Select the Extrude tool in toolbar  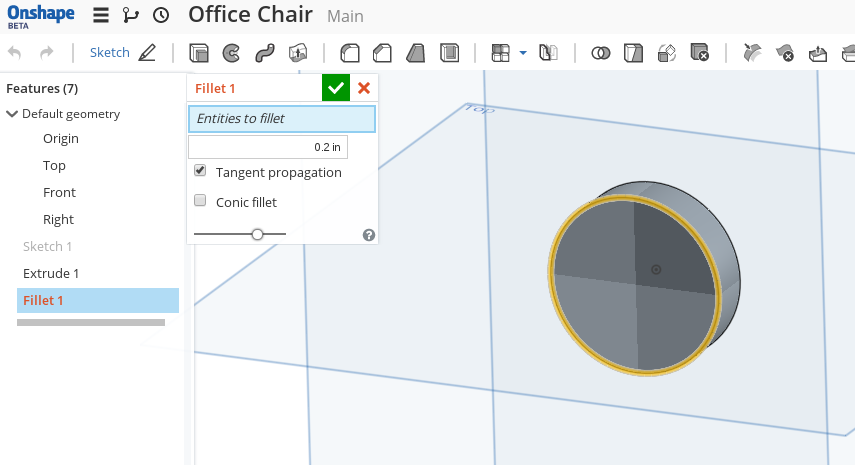(199, 52)
